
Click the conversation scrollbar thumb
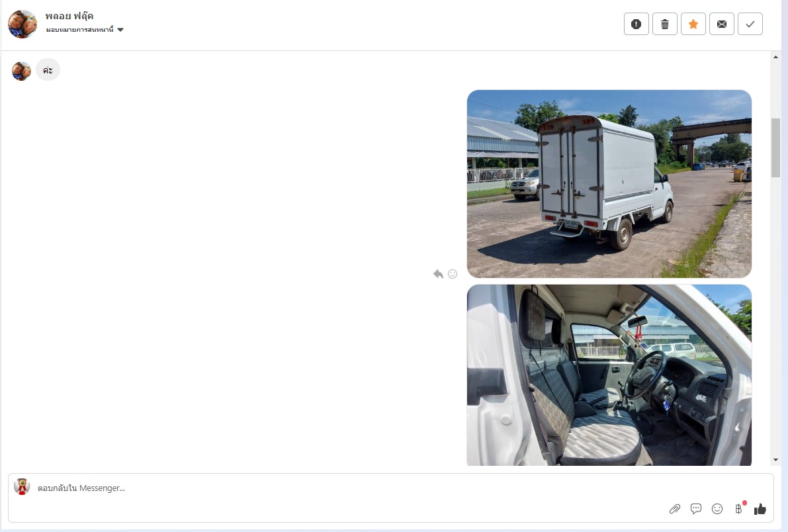pyautogui.click(x=775, y=148)
